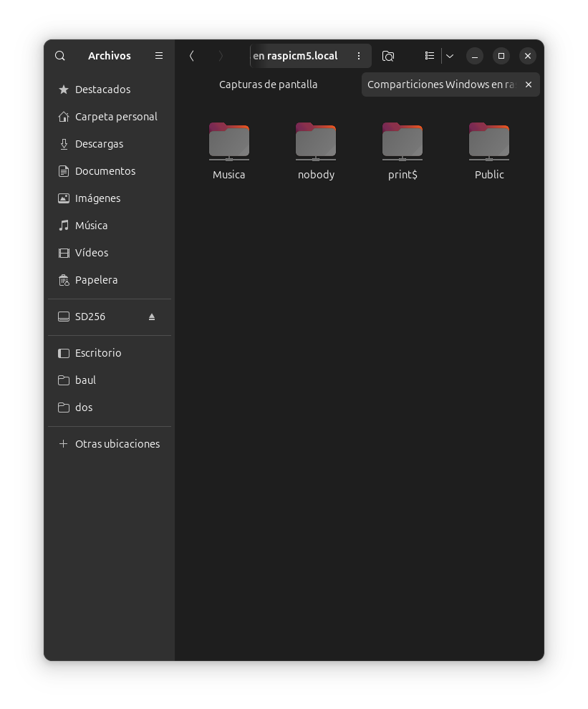
Task: Open Imágenes from the sidebar
Action: point(110,198)
